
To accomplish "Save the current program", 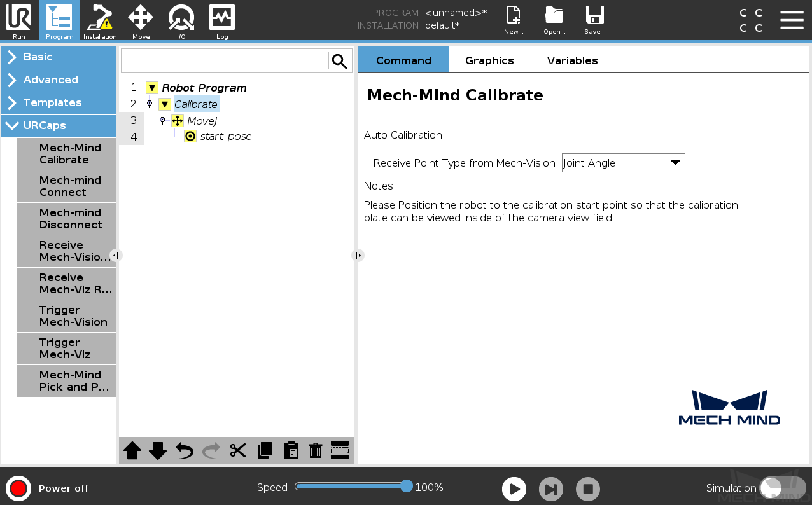I will 595,20.
